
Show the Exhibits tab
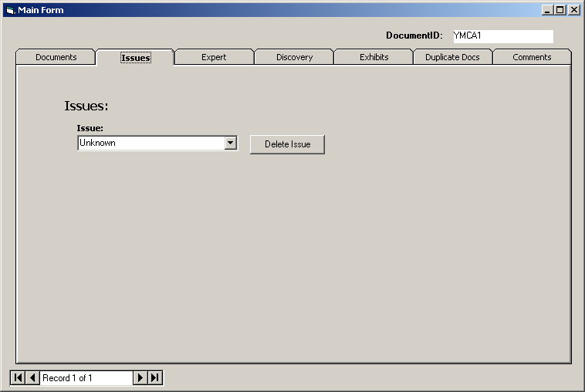tap(374, 57)
